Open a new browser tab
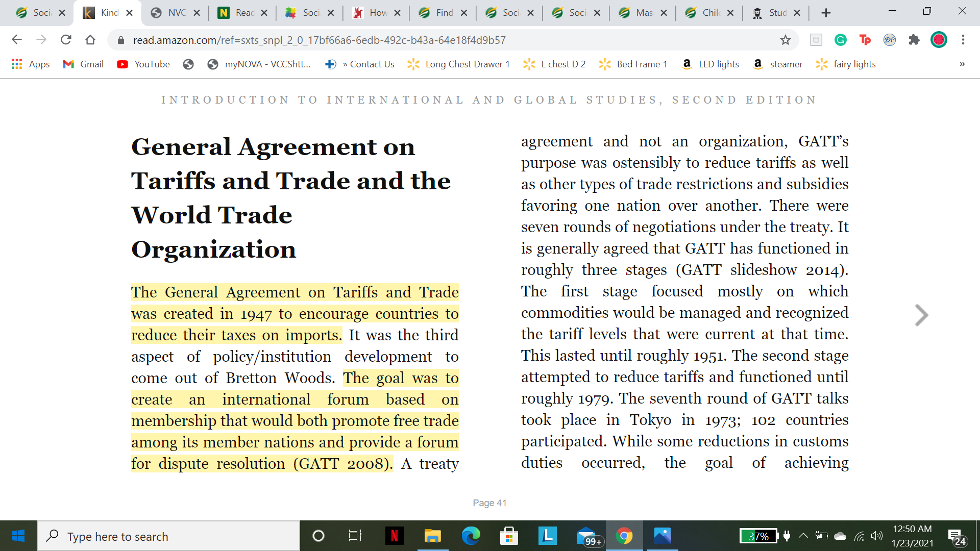980x551 pixels. pos(826,13)
